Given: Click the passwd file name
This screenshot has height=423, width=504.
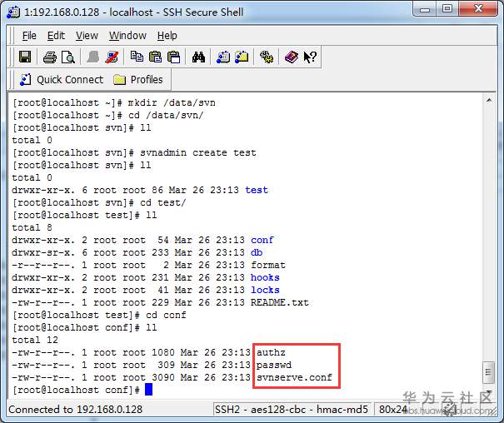Looking at the screenshot, I should coord(274,366).
